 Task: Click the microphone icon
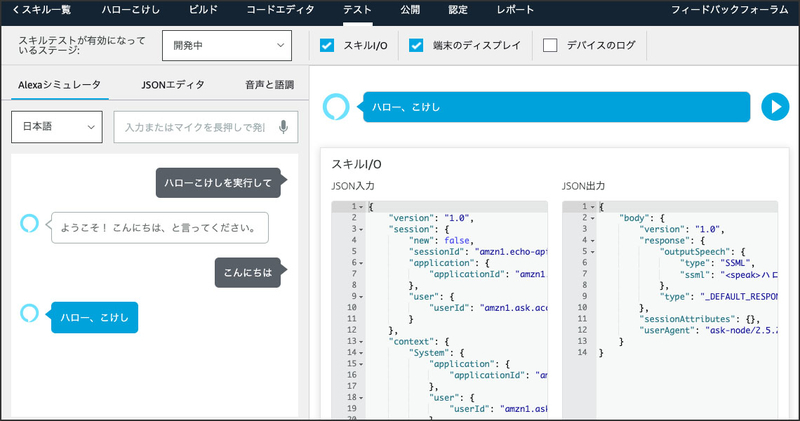pos(284,127)
